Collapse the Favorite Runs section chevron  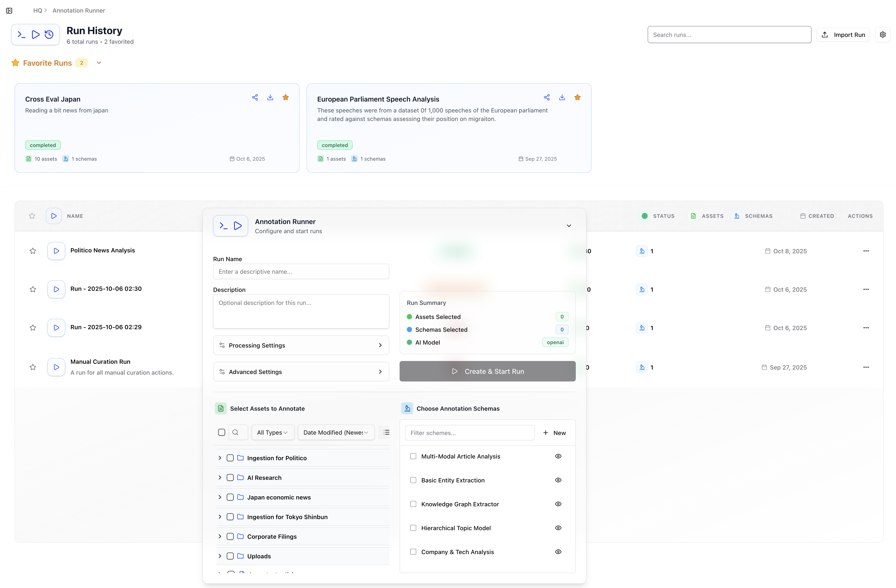(99, 63)
